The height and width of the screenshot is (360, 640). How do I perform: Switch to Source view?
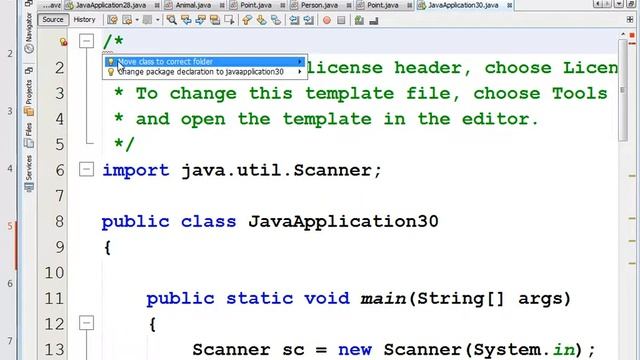coord(53,20)
